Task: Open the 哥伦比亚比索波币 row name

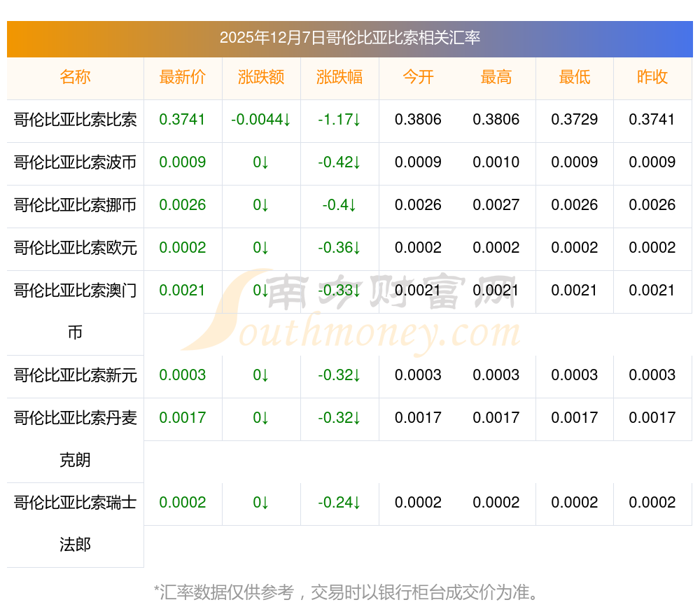Action: 75,162
